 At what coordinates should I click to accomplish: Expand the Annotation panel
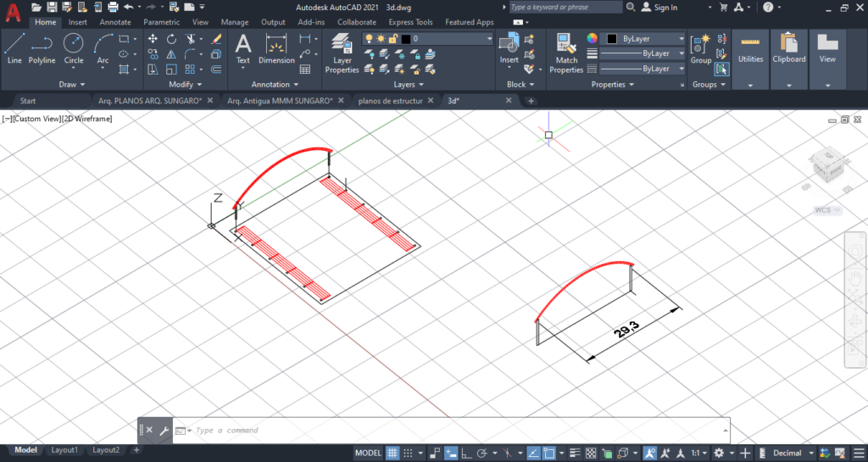tap(275, 84)
